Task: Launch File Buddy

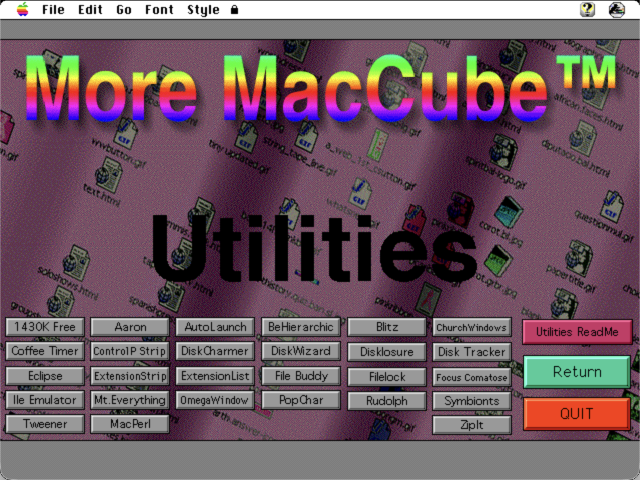Action: [x=301, y=376]
